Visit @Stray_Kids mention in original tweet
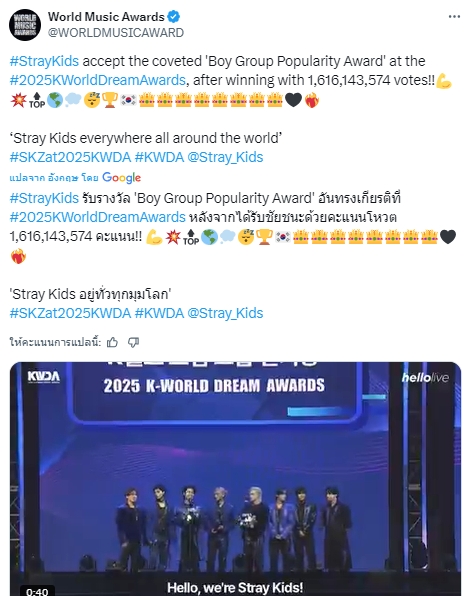 225,157
